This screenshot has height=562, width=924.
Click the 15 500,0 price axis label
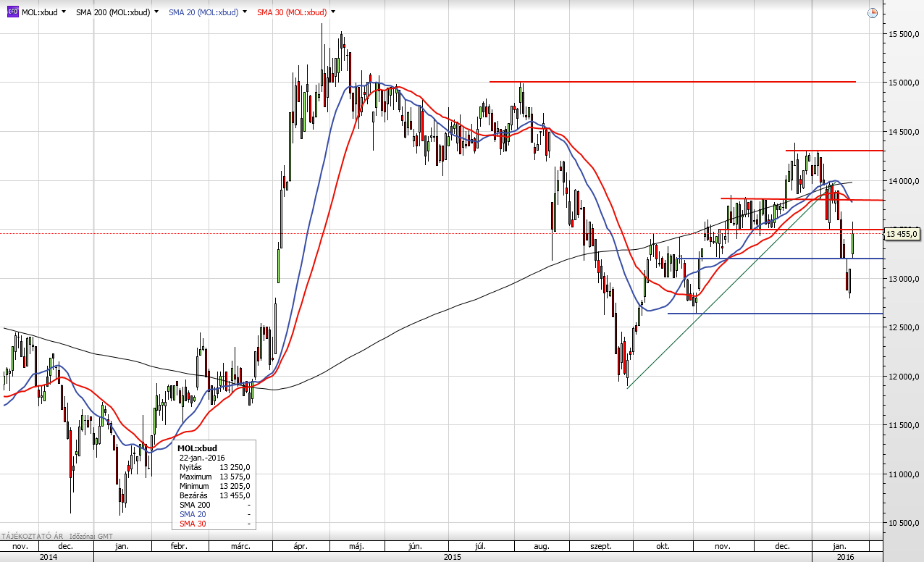903,34
